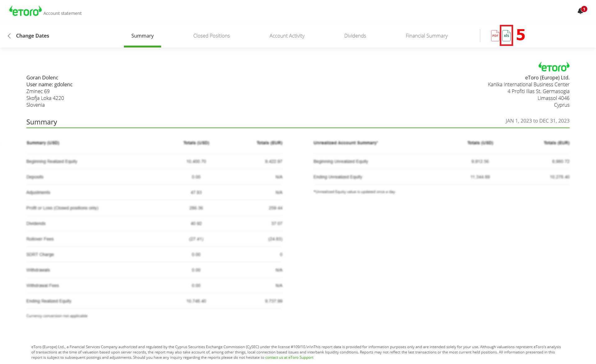
Task: Click the 'eToro (Europe) Ltd.' company name
Action: coord(547,78)
